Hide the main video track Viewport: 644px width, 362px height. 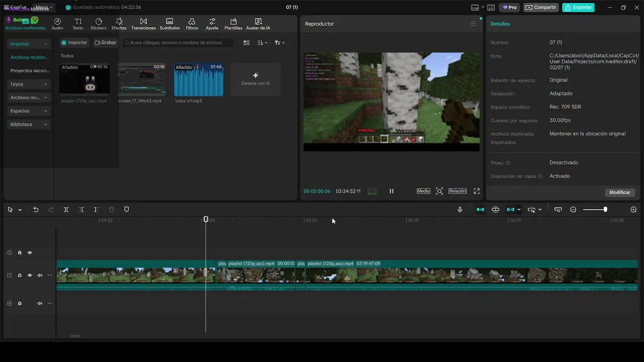[30, 276]
